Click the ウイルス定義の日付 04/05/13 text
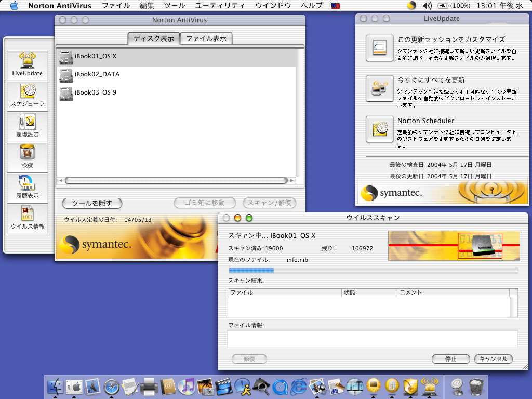The width and height of the screenshot is (532, 399). point(108,220)
